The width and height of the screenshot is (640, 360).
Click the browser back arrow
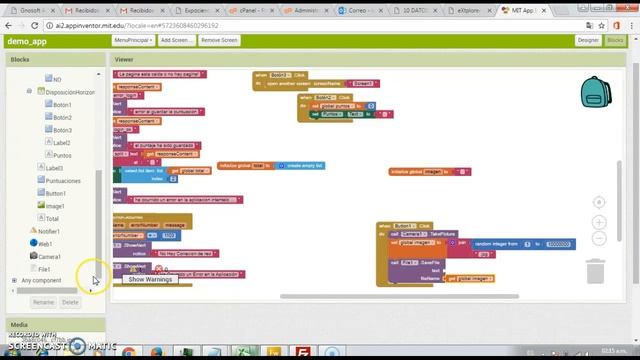point(9,26)
